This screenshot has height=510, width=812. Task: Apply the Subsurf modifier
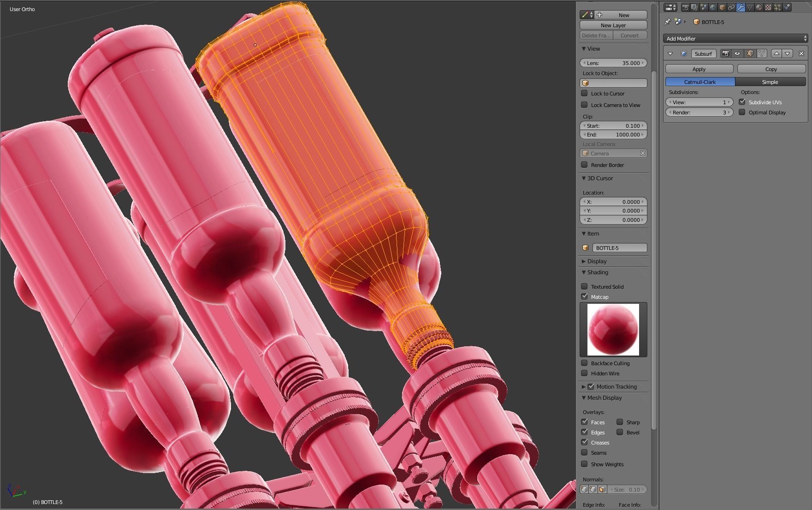click(699, 69)
